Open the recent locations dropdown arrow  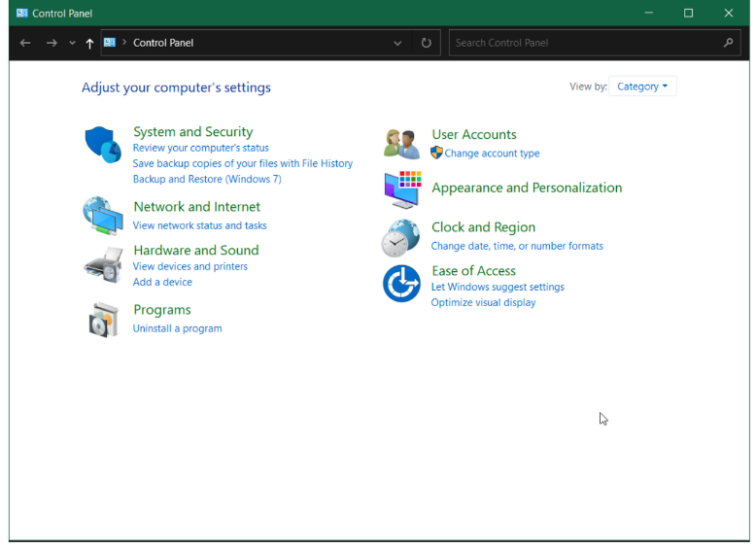click(72, 43)
